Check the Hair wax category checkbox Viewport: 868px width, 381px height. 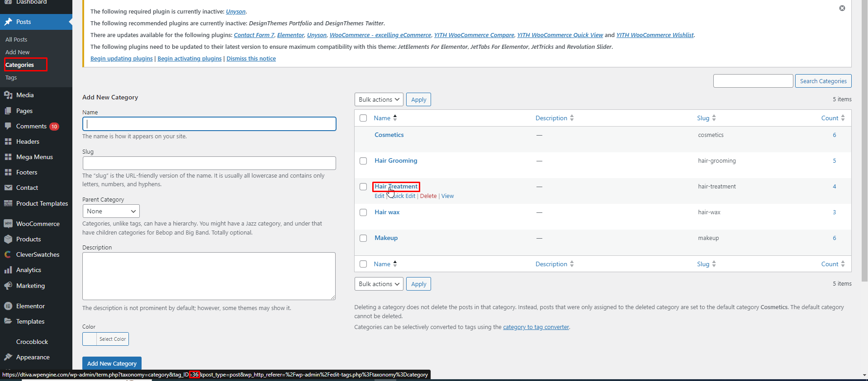pos(363,212)
